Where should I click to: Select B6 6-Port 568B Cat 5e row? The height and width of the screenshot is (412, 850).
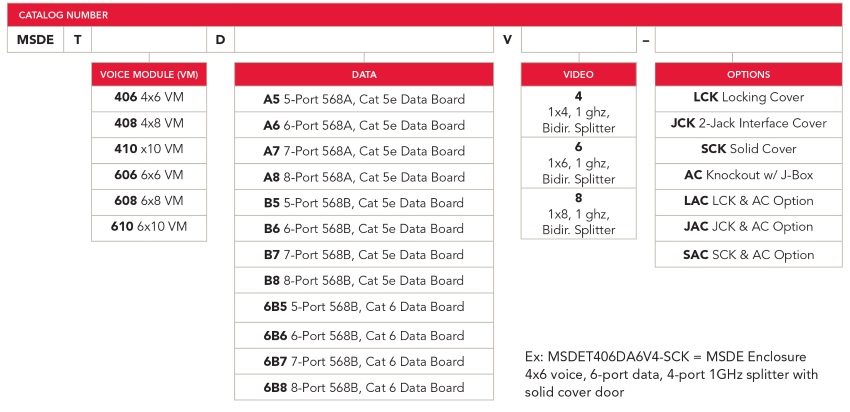(364, 228)
